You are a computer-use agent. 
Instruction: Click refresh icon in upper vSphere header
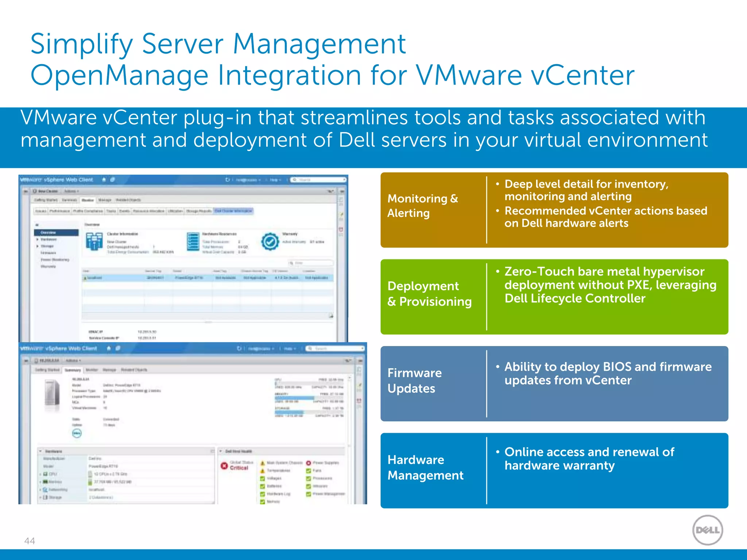click(x=228, y=180)
